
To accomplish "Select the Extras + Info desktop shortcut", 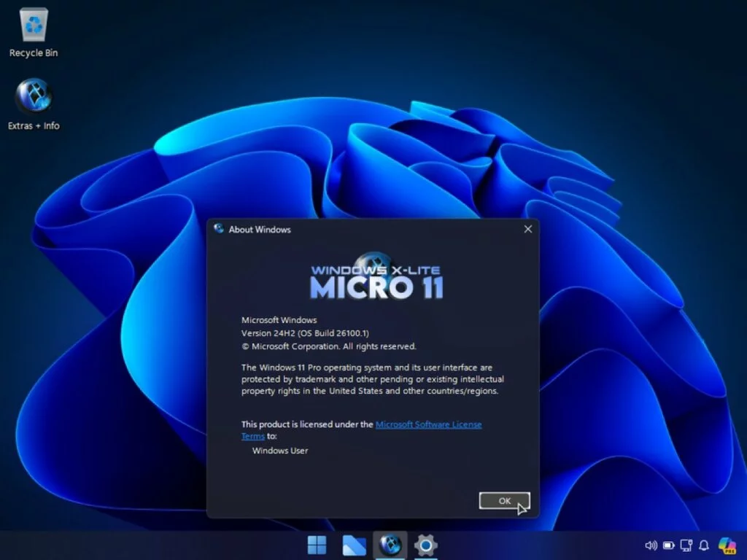I will (34, 97).
